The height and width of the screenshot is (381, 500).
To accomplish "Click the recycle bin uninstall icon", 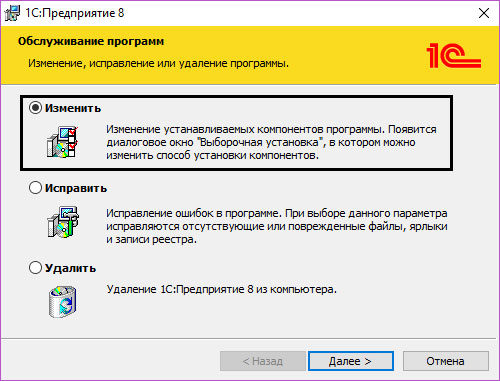I will pos(62,301).
